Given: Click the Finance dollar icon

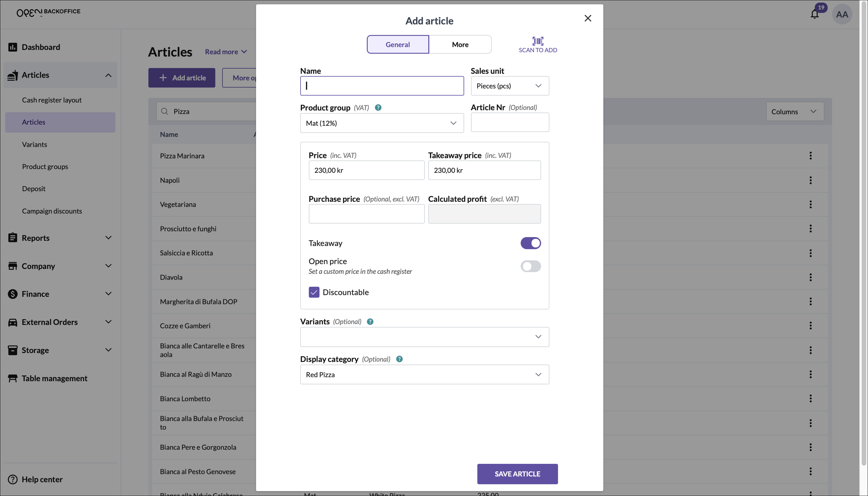Looking at the screenshot, I should 13,294.
